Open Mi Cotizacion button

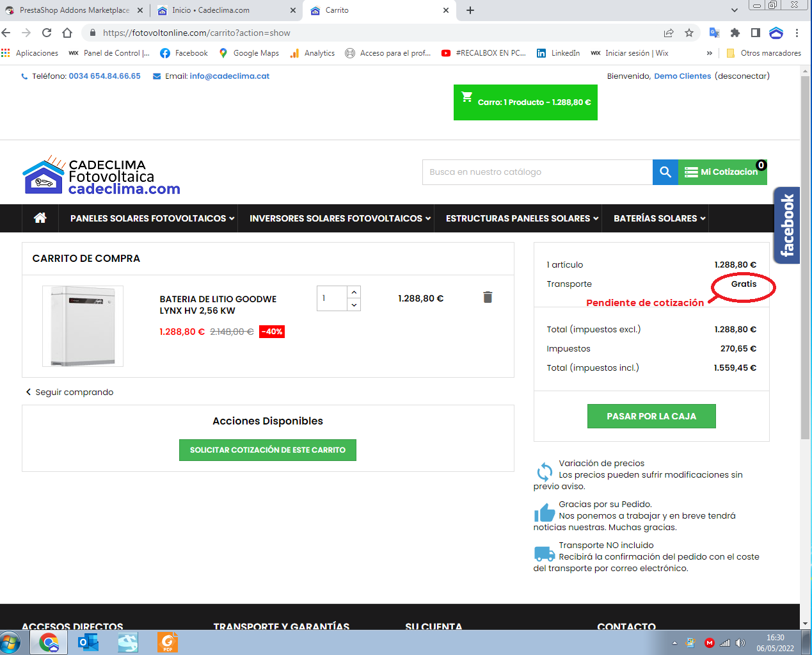tap(722, 172)
